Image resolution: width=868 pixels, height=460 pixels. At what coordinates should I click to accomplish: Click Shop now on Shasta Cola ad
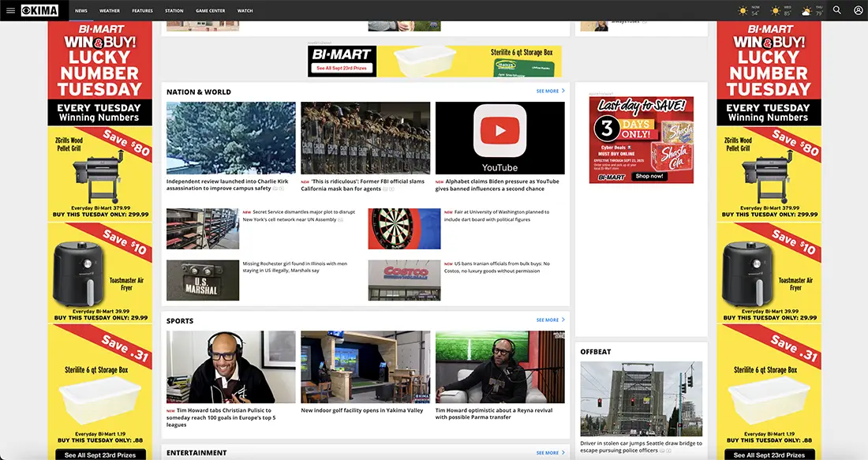tap(649, 176)
